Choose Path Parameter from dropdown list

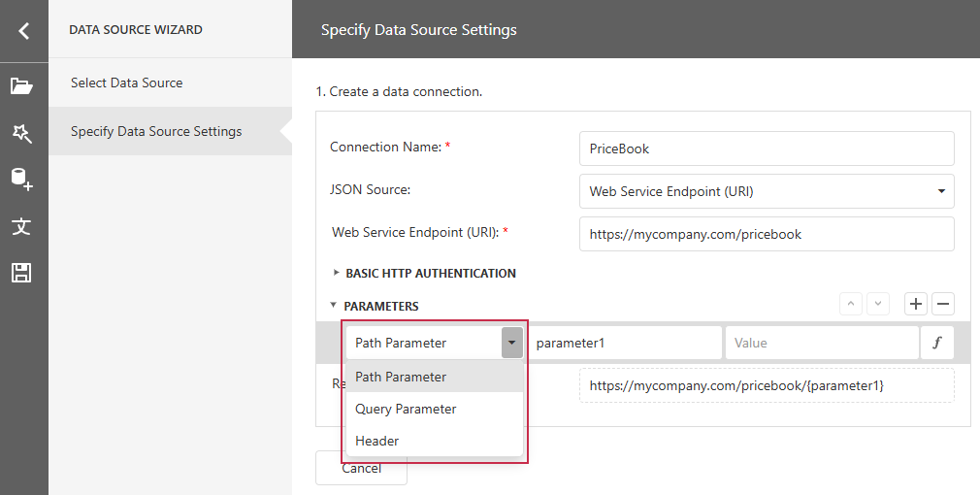click(x=435, y=377)
